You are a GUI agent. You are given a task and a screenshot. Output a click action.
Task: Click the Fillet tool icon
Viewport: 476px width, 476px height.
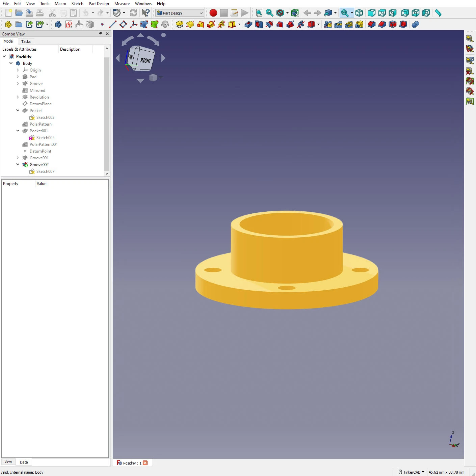[x=371, y=24]
